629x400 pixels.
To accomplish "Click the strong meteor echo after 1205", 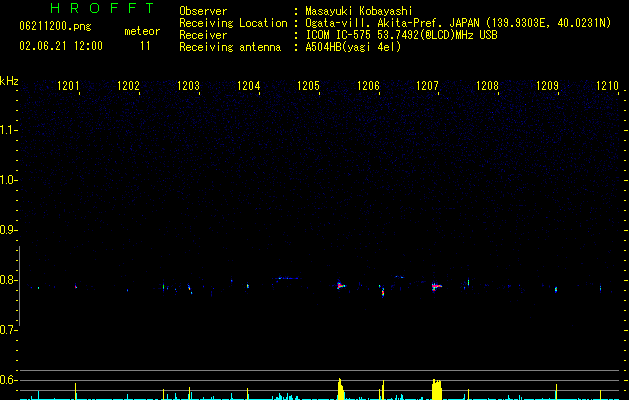I will pos(340,286).
